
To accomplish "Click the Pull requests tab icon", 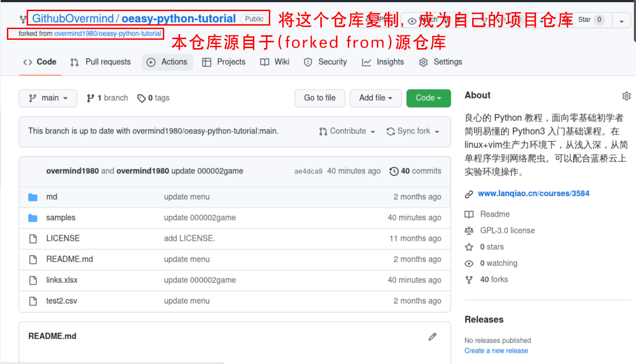I will click(x=74, y=62).
